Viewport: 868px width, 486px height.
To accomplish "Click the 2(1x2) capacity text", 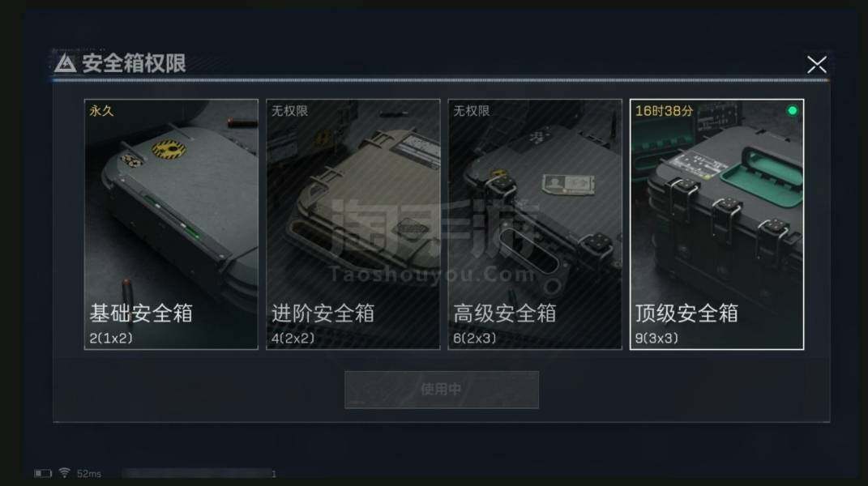I will pos(111,338).
